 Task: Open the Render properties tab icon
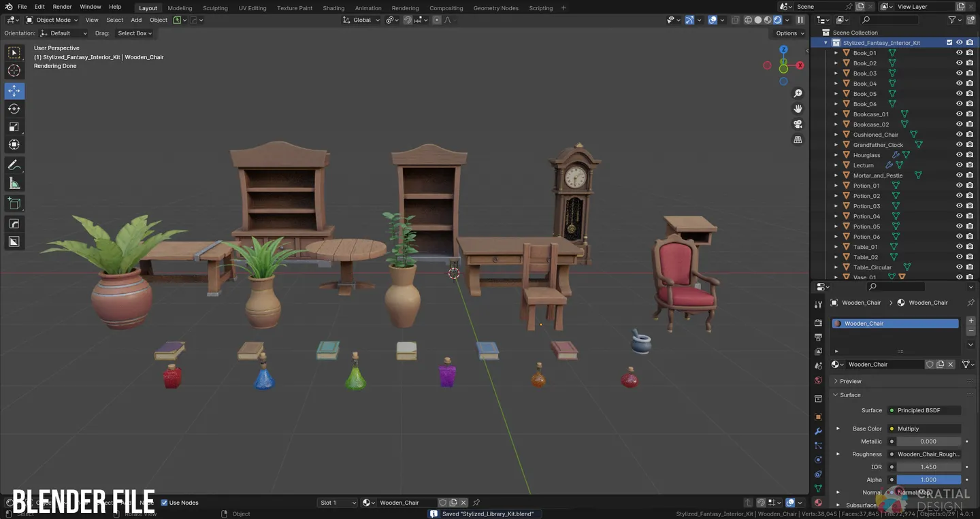point(818,322)
